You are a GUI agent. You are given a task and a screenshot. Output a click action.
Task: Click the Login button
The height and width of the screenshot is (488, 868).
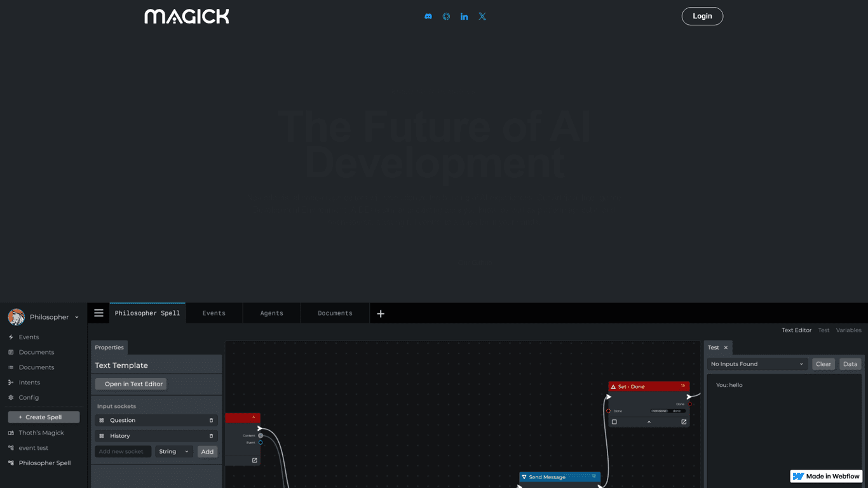click(x=702, y=17)
